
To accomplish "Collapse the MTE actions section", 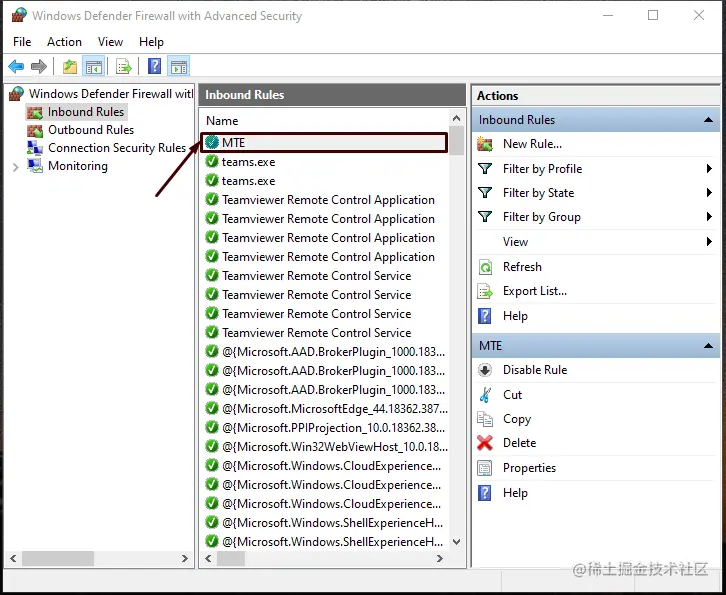I will tap(708, 346).
